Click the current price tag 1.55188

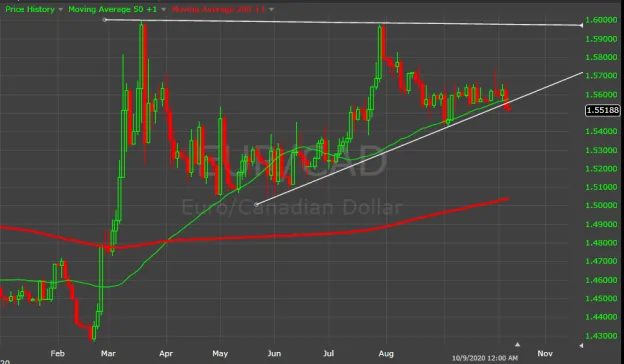(x=603, y=110)
